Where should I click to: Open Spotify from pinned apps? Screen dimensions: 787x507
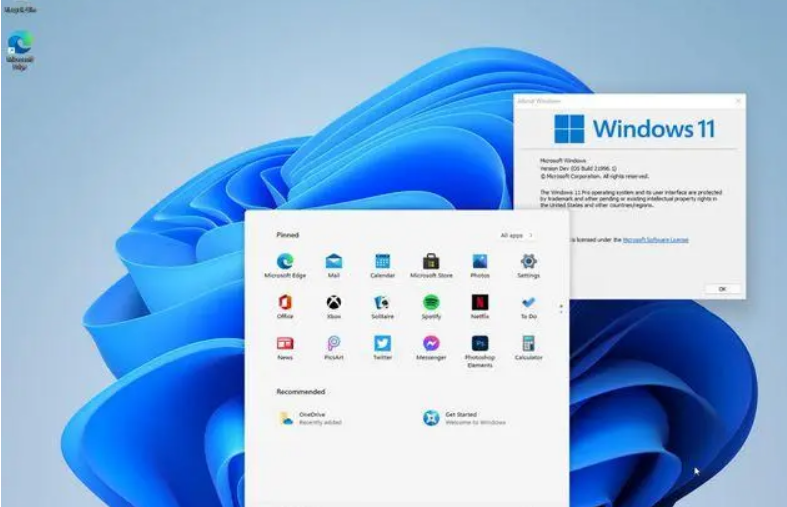click(x=431, y=303)
